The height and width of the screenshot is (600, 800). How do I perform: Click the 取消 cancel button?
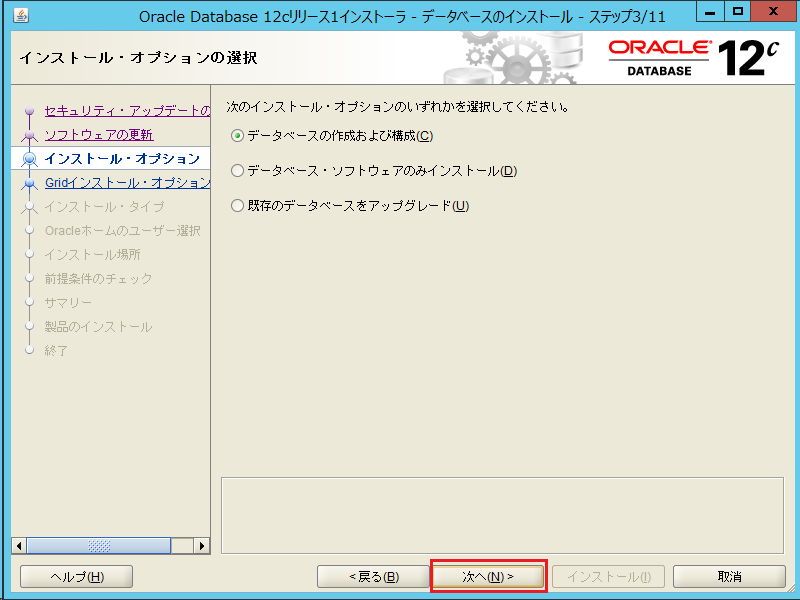[729, 577]
